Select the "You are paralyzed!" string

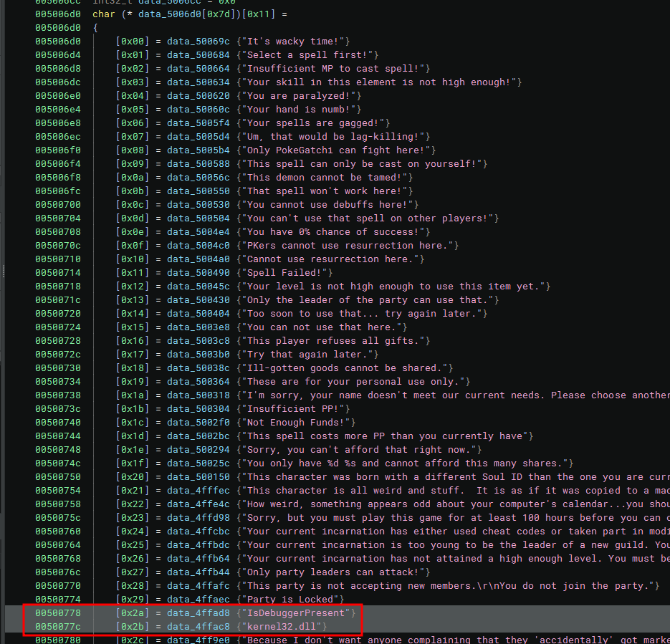click(x=302, y=96)
